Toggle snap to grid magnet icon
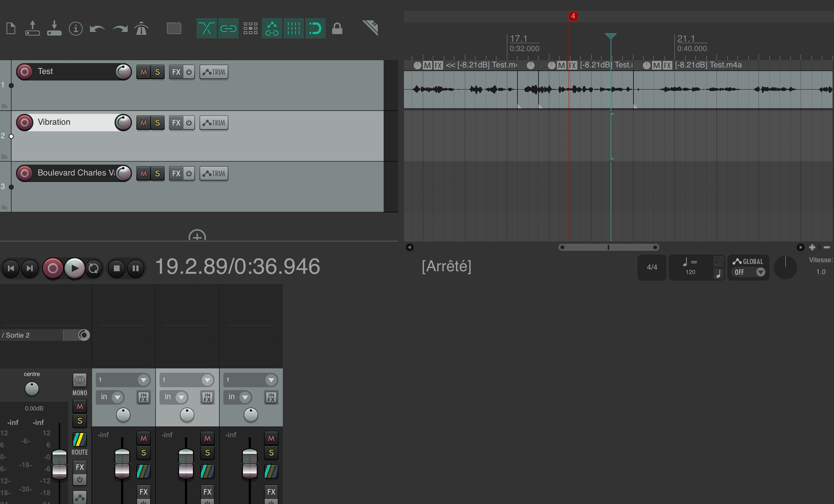The height and width of the screenshot is (504, 834). (x=315, y=29)
